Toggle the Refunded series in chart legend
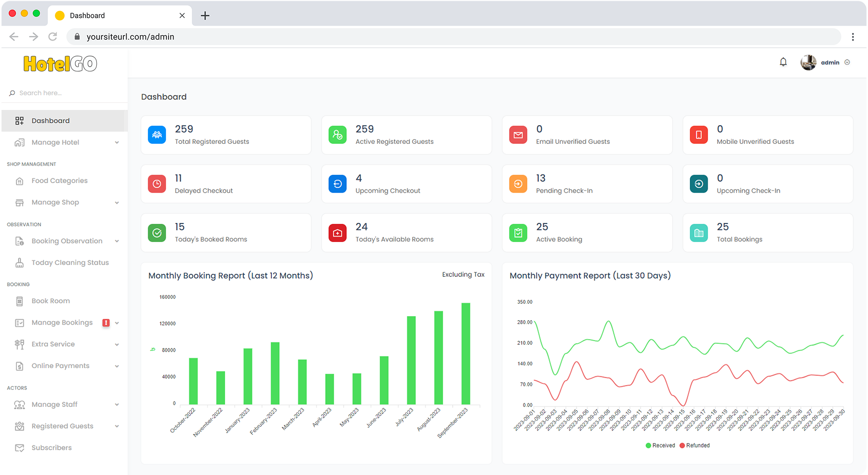868x475 pixels. 694,445
